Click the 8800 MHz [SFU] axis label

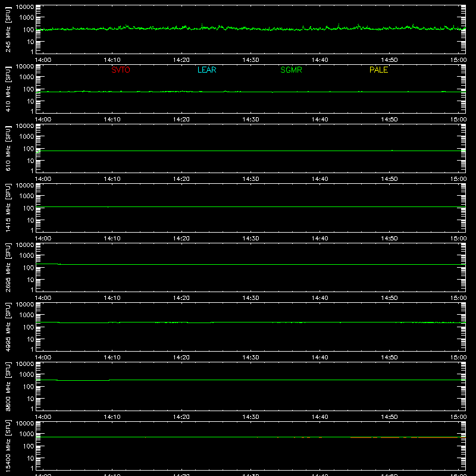(8, 387)
